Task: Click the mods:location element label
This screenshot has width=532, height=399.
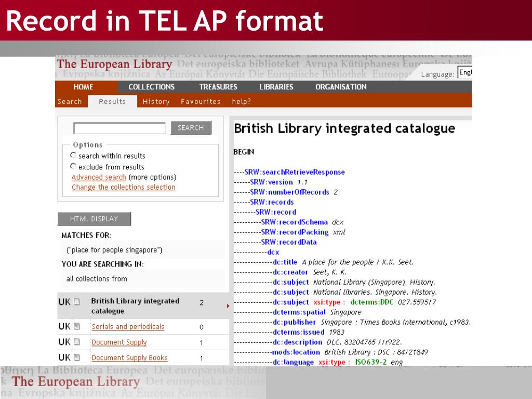Action: [296, 352]
